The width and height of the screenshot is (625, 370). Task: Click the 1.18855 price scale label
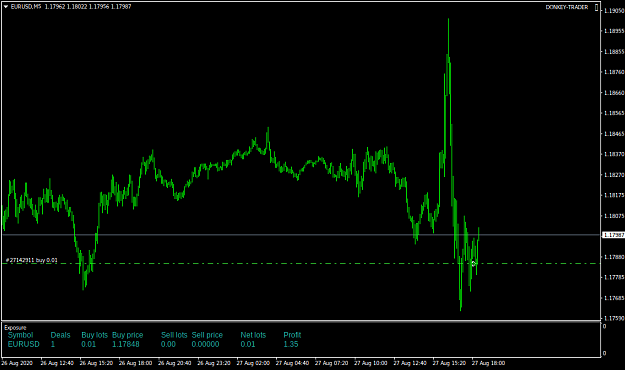click(x=614, y=52)
